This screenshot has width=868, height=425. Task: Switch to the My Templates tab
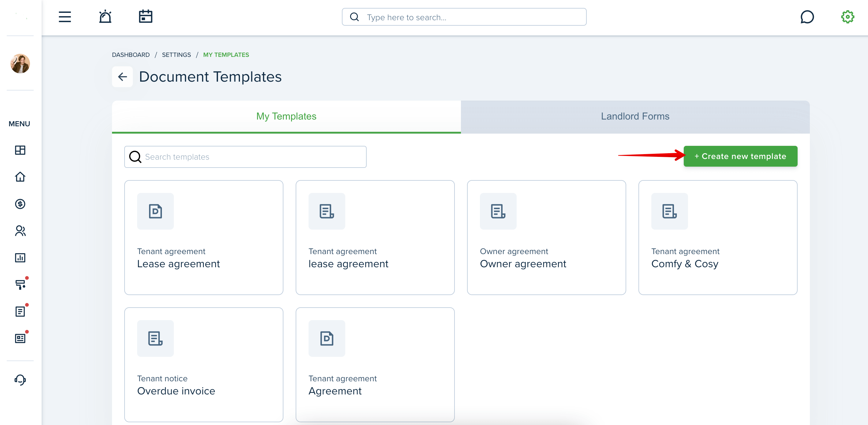[x=286, y=117]
